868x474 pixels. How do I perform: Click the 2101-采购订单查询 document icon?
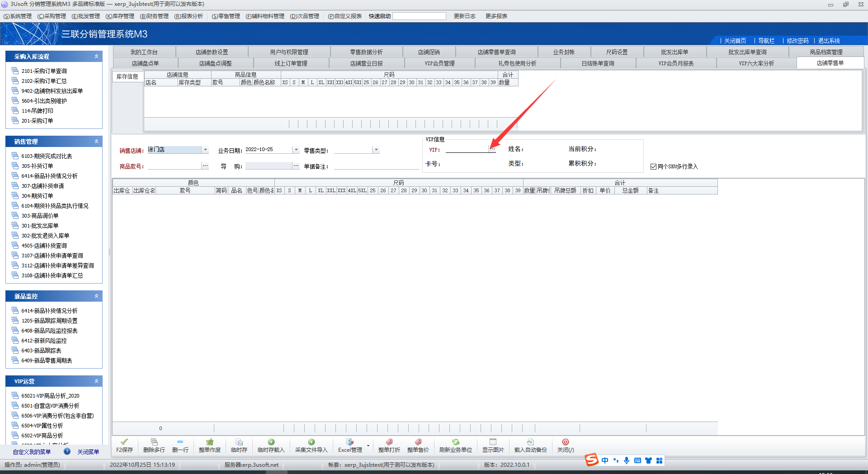click(x=15, y=71)
